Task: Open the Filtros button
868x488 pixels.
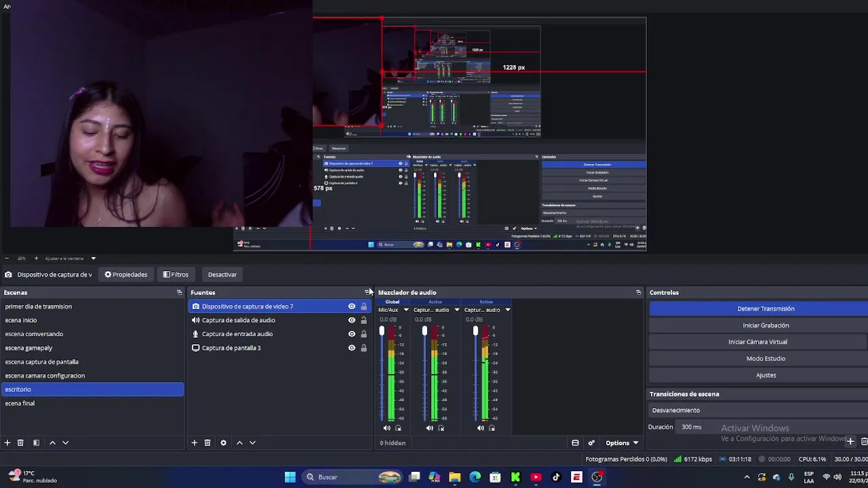Action: (176, 274)
